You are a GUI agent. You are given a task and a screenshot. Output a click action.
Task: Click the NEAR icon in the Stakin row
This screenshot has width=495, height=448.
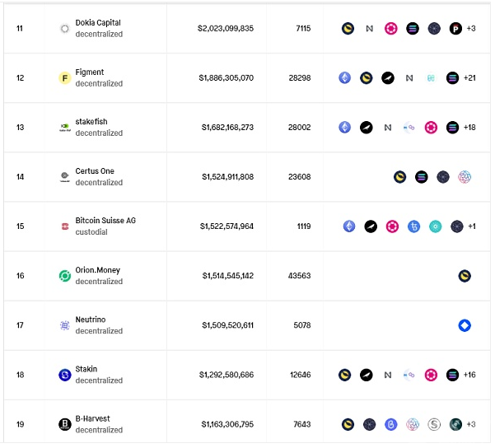pos(388,375)
